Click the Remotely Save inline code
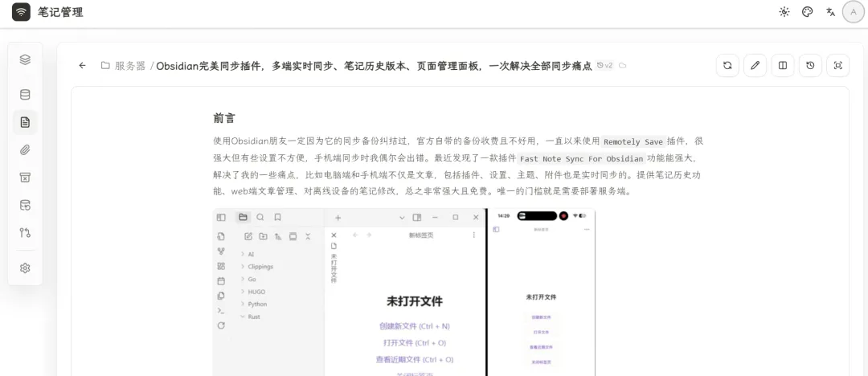Image resolution: width=868 pixels, height=376 pixels. (x=633, y=141)
